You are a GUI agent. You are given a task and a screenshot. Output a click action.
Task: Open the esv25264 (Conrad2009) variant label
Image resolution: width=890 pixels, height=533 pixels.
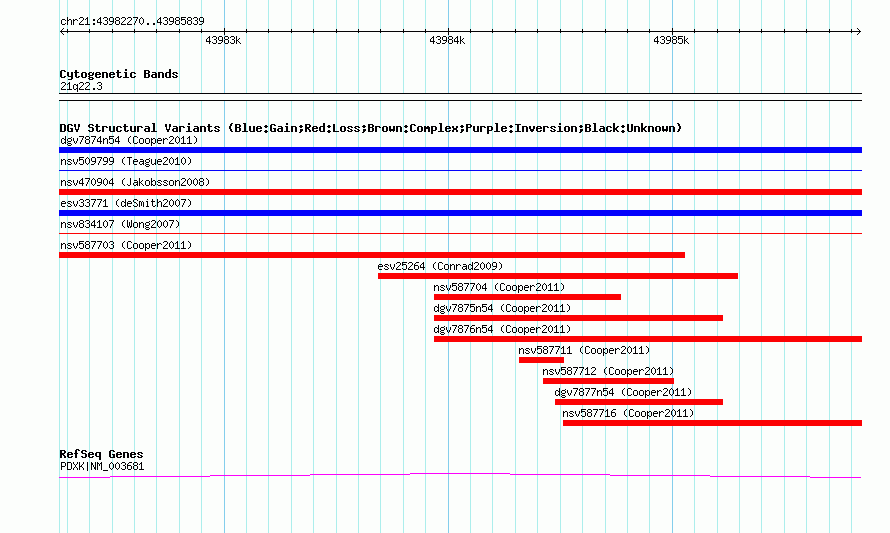(x=440, y=266)
